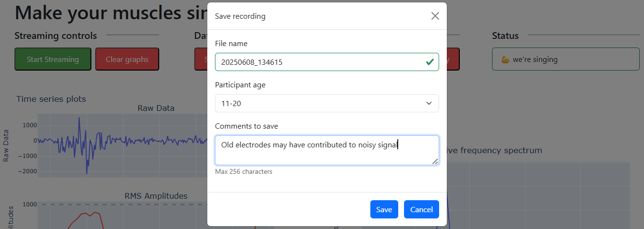
Task: Click the flexing muscle emoji in Status
Action: (505, 60)
